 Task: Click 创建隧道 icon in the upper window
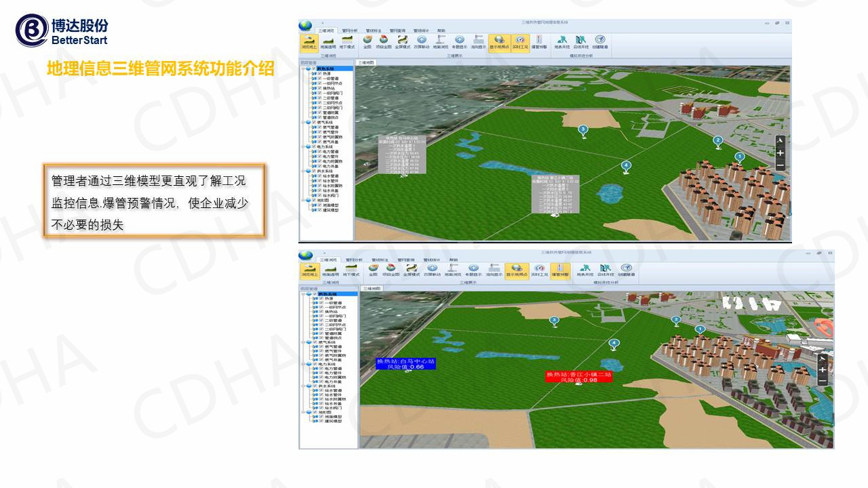tap(600, 42)
